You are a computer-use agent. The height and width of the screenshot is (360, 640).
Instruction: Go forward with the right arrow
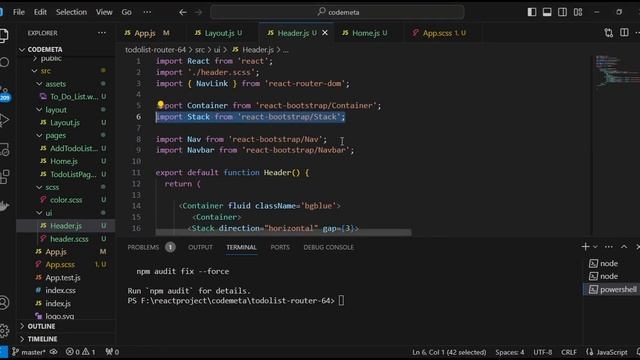[x=198, y=12]
